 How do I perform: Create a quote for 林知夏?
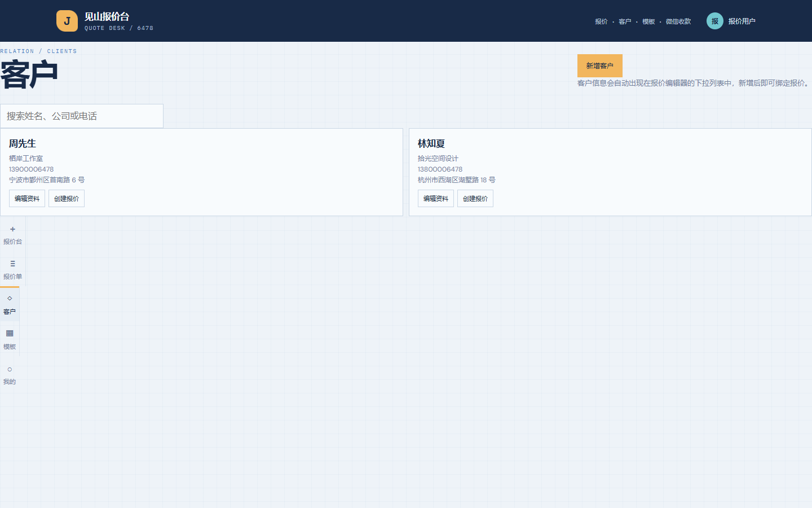coord(475,199)
